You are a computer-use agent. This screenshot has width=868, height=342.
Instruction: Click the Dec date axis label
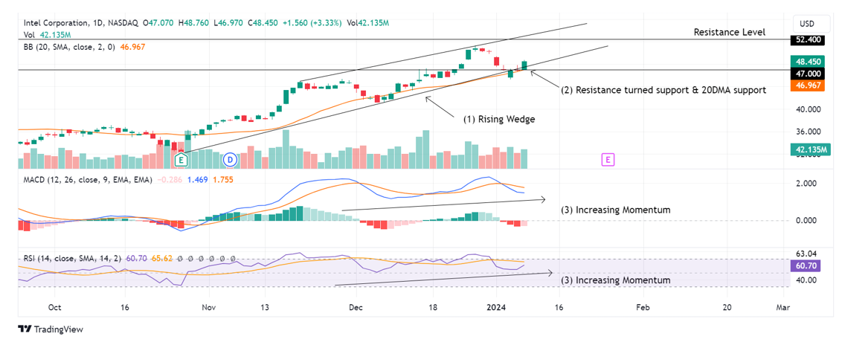pos(356,307)
